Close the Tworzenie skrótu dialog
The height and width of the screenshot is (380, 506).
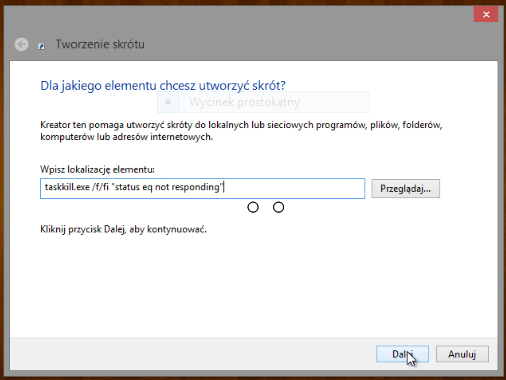pyautogui.click(x=486, y=14)
